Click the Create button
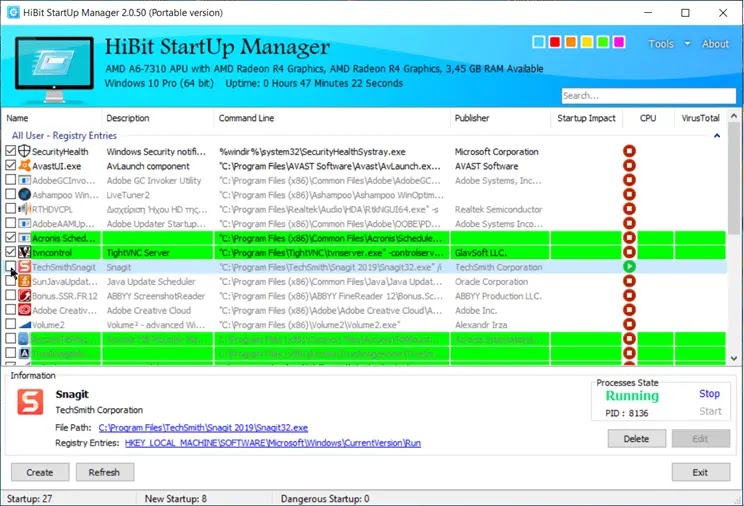 tap(40, 472)
